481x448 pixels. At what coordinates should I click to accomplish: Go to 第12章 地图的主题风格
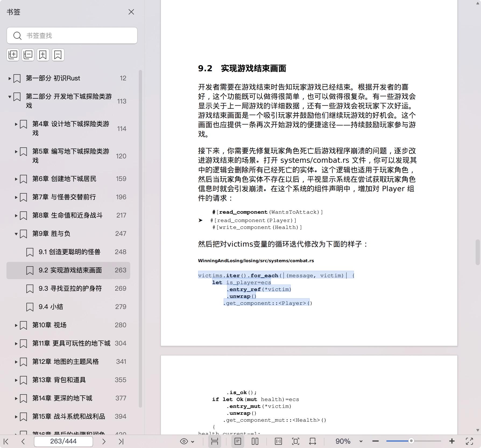pyautogui.click(x=66, y=362)
